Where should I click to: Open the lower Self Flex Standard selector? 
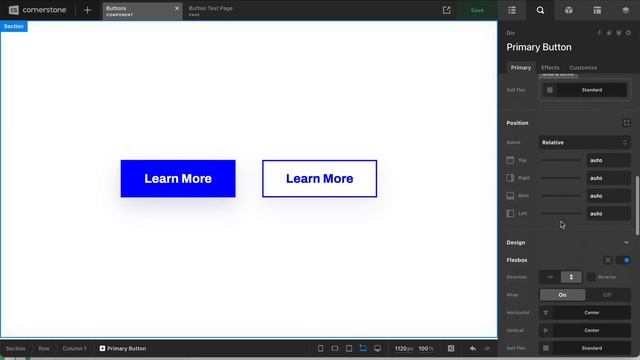tap(584, 348)
